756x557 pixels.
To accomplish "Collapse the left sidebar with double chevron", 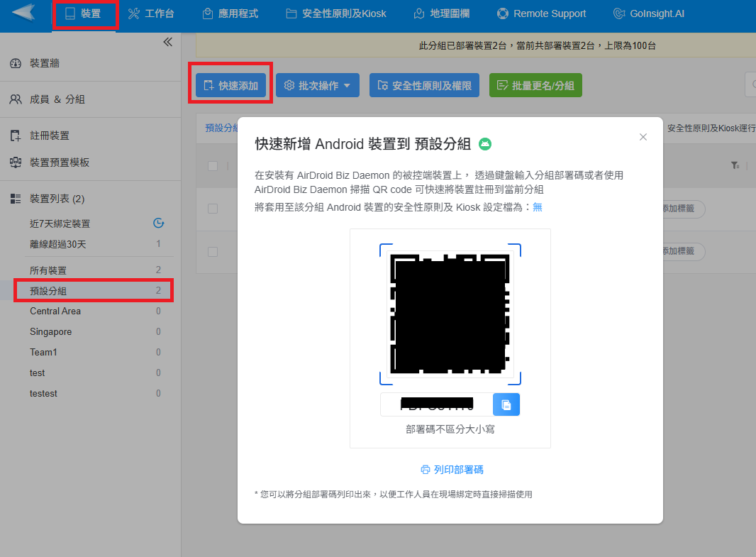I will coord(167,42).
